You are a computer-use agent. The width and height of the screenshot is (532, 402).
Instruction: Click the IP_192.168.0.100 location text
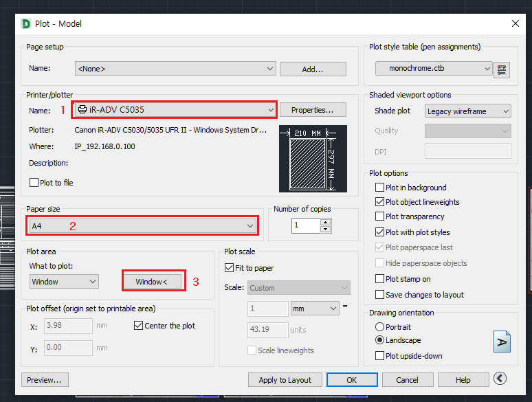105,146
